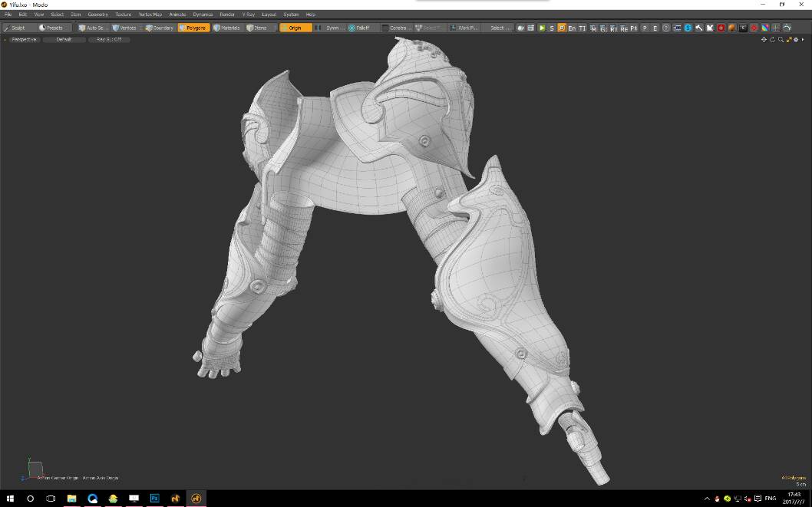Click the Action Center Origin label
Viewport: 812px width, 507px height.
(x=58, y=478)
